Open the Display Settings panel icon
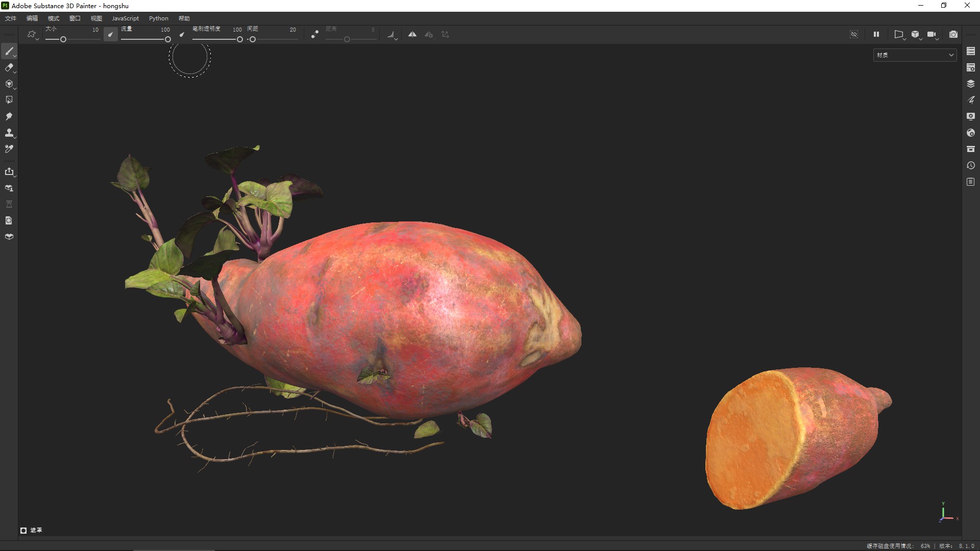The image size is (980, 551). 971,116
